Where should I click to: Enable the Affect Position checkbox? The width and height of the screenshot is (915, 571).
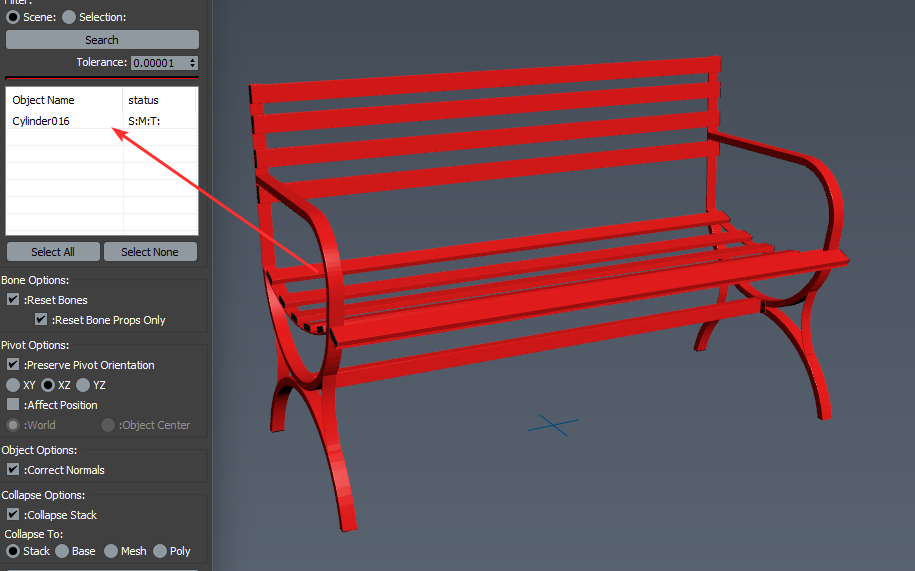coord(13,404)
